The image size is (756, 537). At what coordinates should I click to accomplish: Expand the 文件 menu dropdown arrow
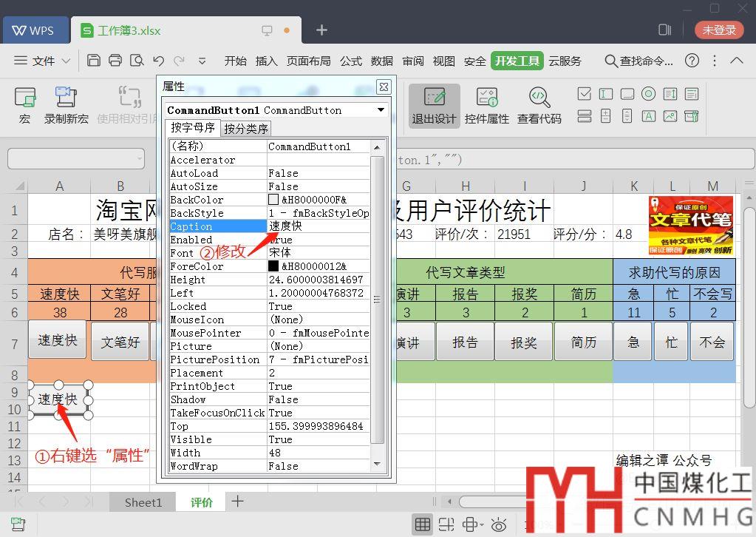pyautogui.click(x=66, y=61)
